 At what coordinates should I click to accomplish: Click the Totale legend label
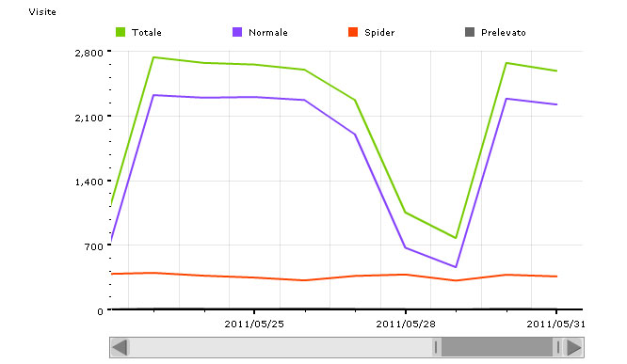point(147,32)
